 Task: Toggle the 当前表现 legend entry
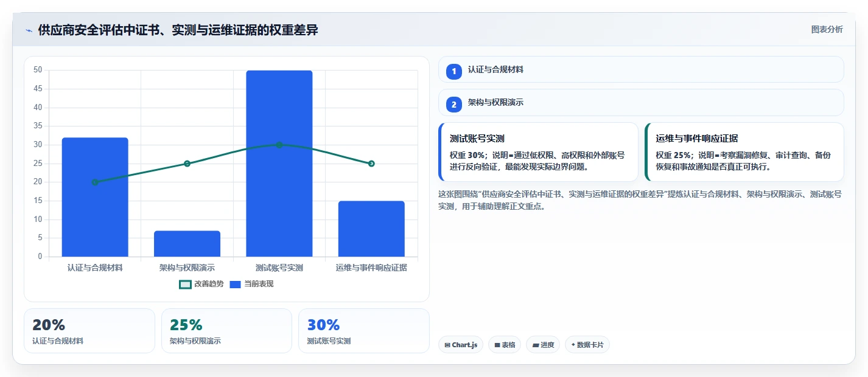point(252,284)
